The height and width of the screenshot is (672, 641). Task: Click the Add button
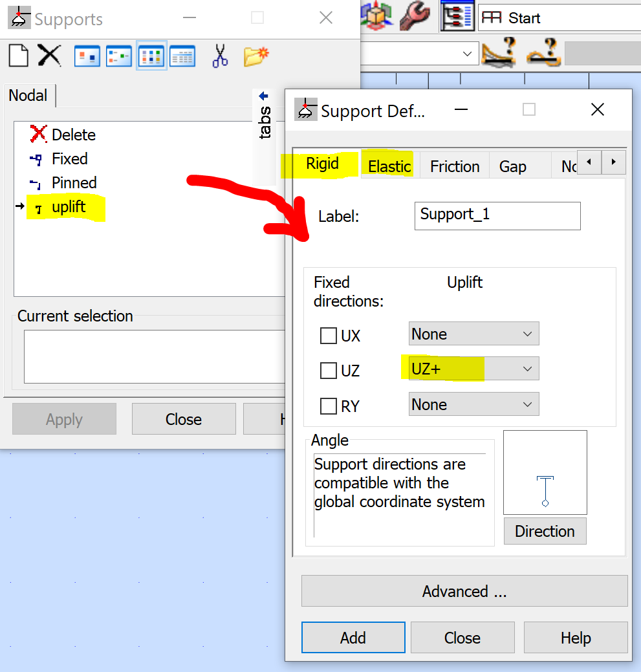click(x=353, y=638)
